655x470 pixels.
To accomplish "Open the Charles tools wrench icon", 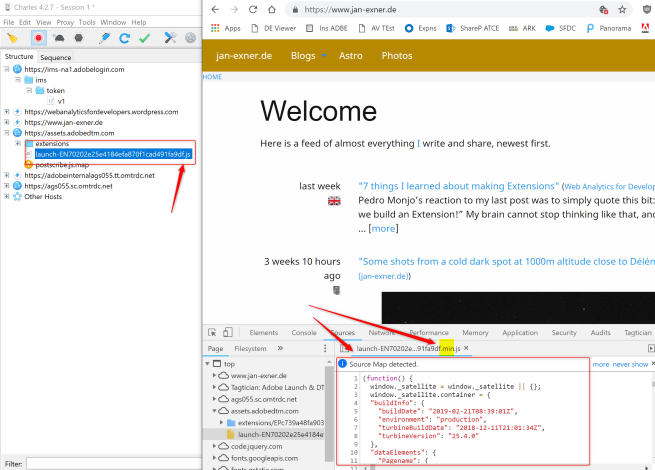I will pos(171,38).
